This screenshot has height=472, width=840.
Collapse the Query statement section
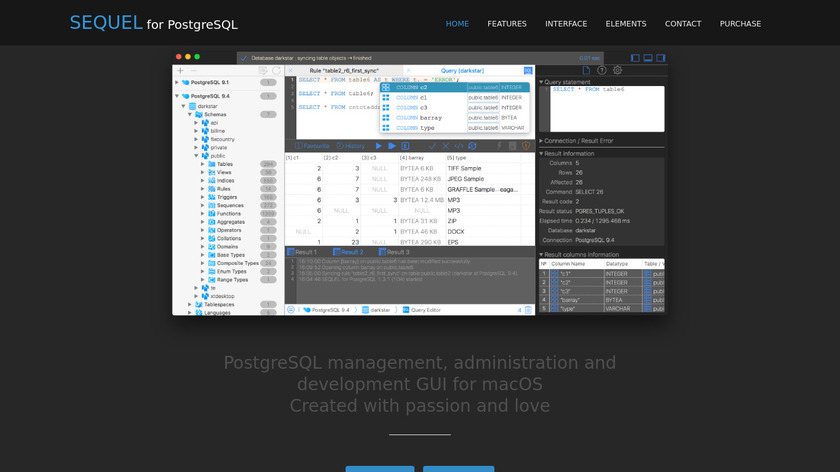click(541, 82)
